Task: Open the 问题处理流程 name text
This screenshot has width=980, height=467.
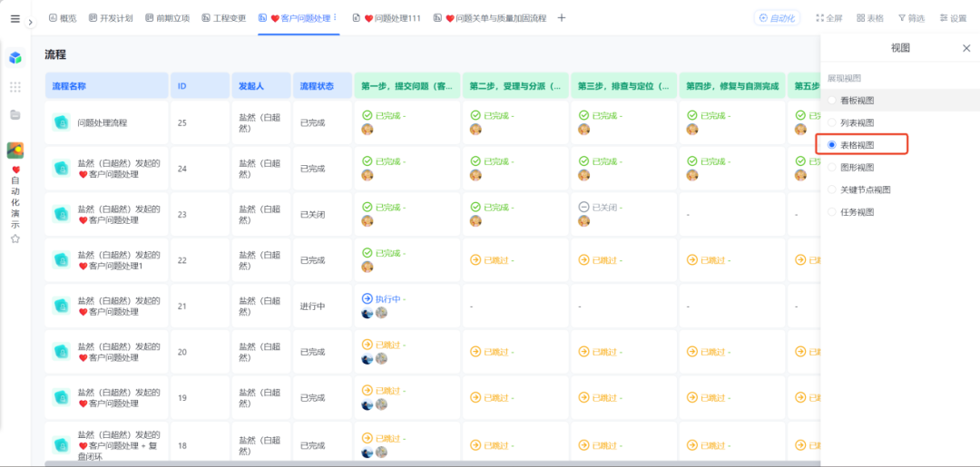Action: click(102, 123)
